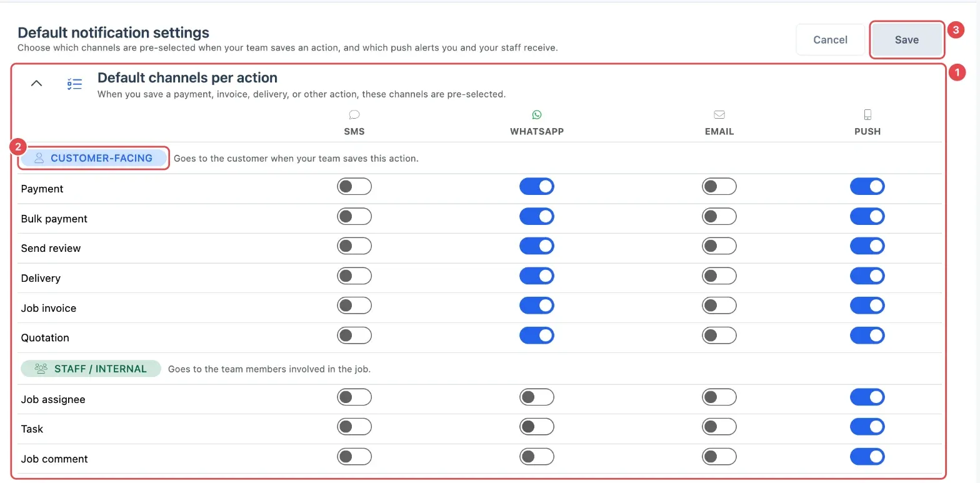Turn on Email for Job invoice
Viewport: 980px width, 483px height.
point(719,306)
